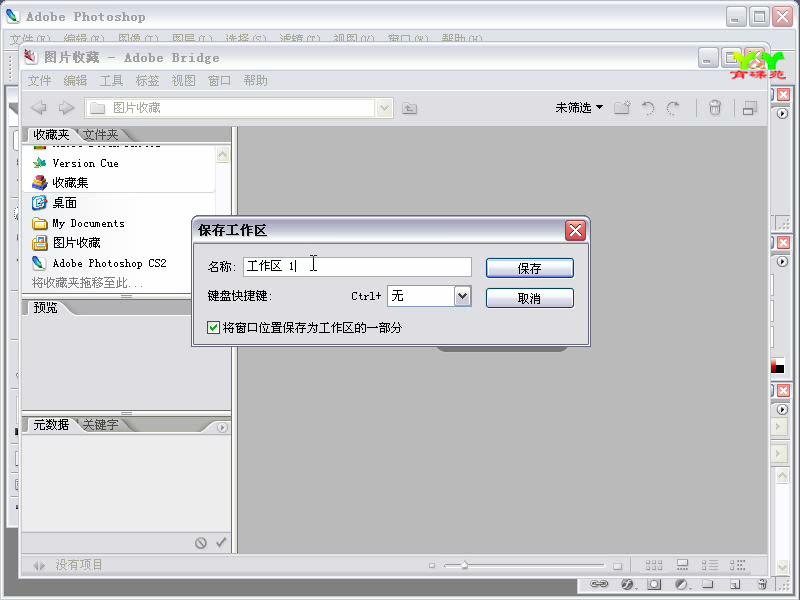The image size is (800, 600).
Task: Switch Bridge to compact mode
Action: tap(749, 108)
